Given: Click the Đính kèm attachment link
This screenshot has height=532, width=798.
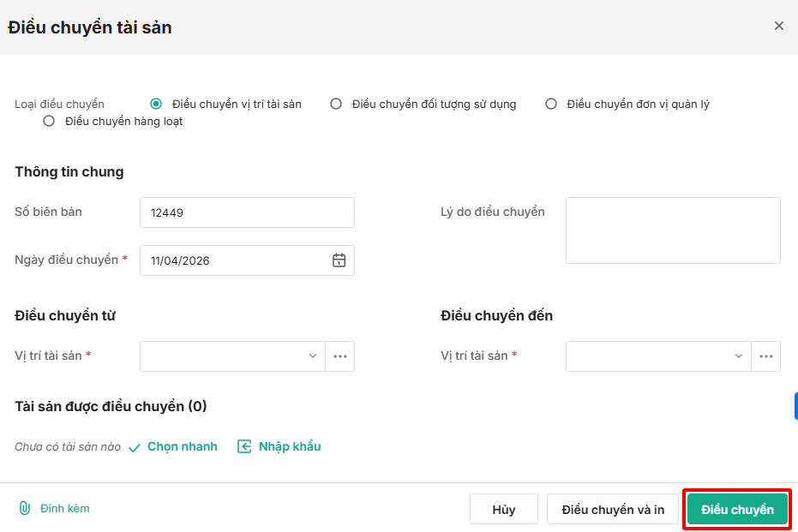Looking at the screenshot, I should [65, 509].
